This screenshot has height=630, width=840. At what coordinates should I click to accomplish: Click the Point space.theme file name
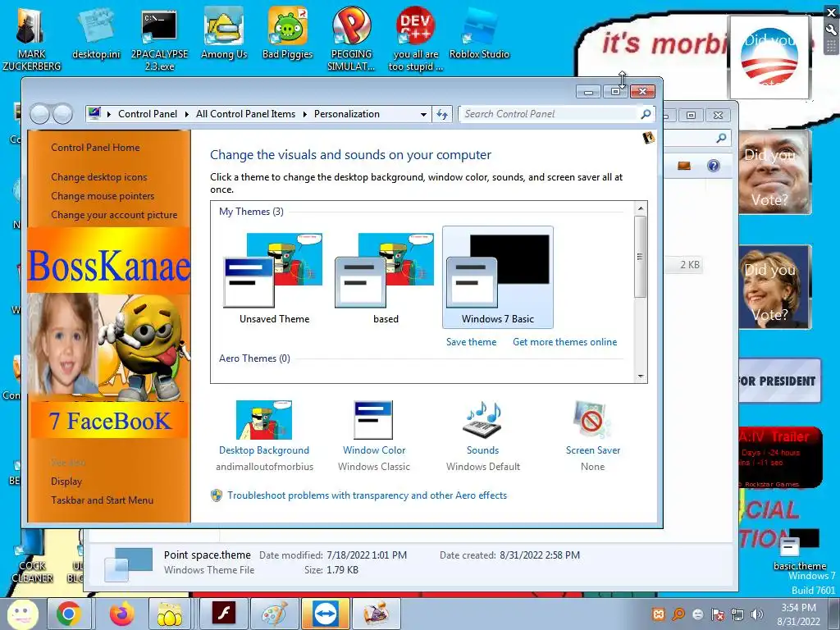click(x=208, y=555)
